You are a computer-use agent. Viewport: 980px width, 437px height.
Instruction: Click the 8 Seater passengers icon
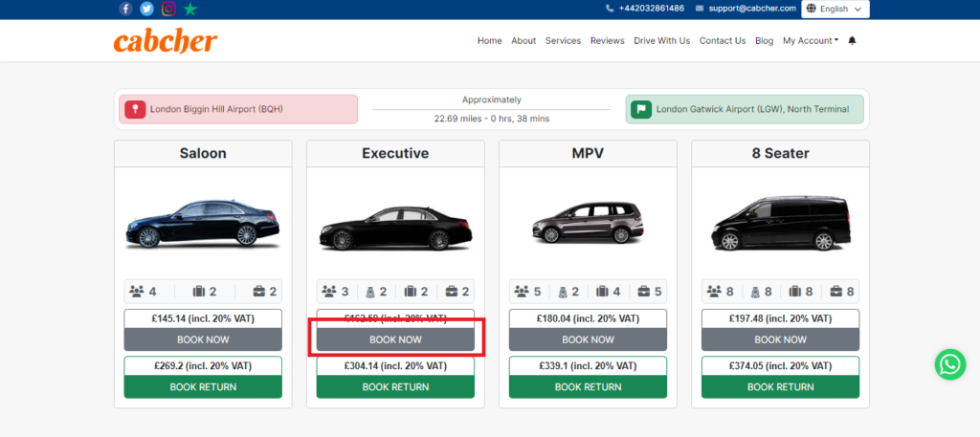coord(714,291)
